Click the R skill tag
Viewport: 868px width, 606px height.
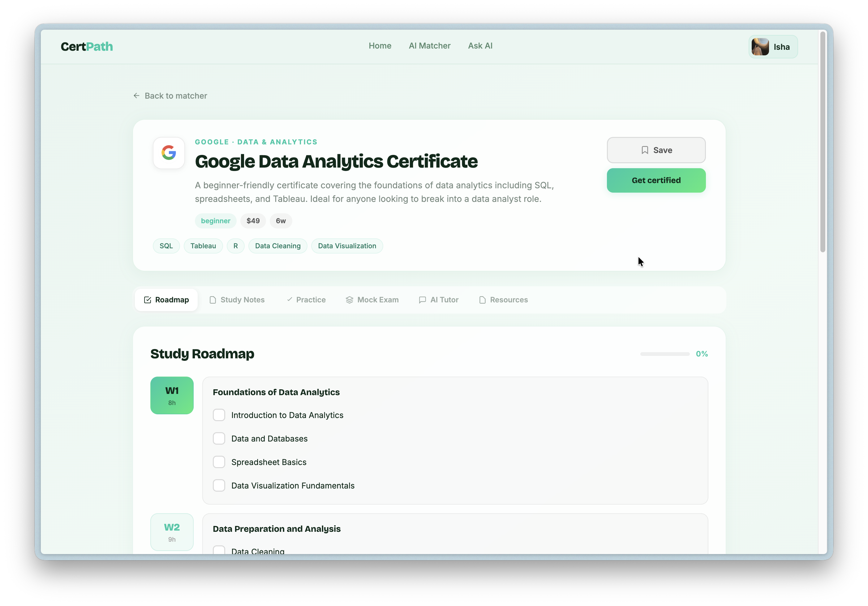pos(235,246)
